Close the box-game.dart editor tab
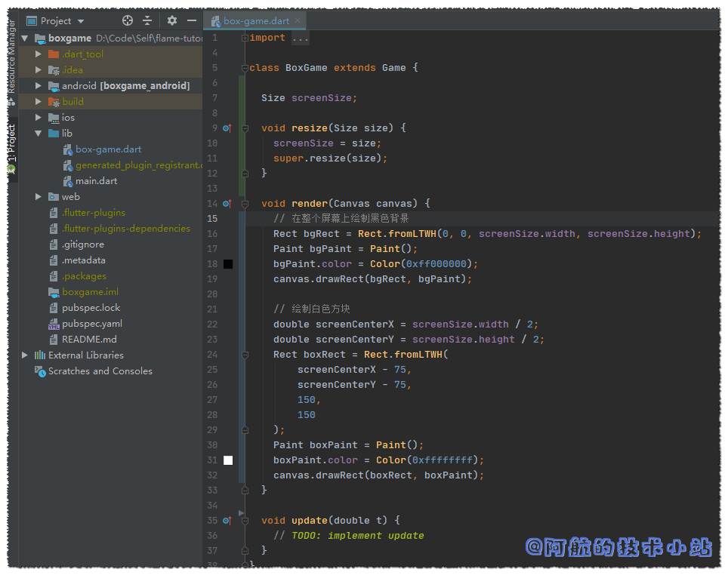 coord(299,21)
